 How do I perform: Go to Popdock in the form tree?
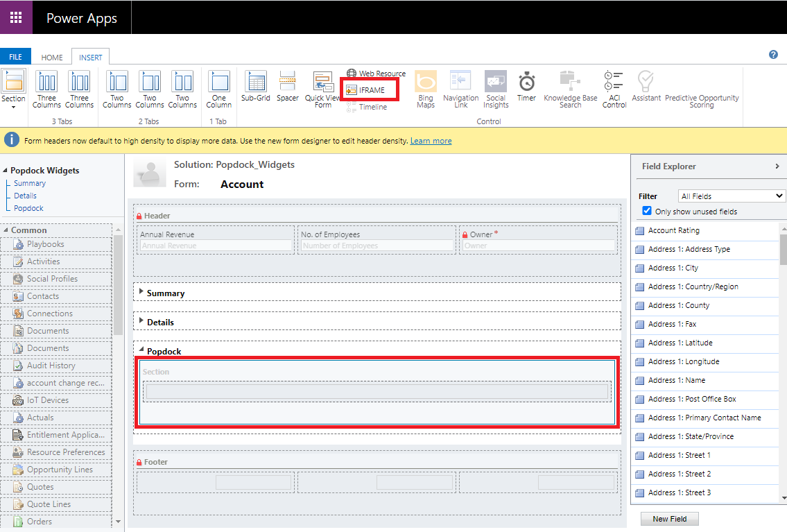[x=28, y=208]
